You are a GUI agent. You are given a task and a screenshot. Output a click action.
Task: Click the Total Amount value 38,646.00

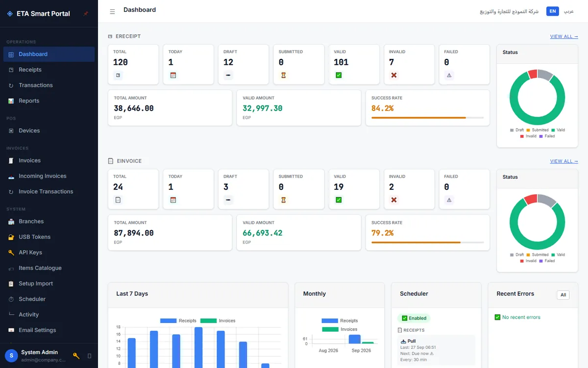point(134,108)
